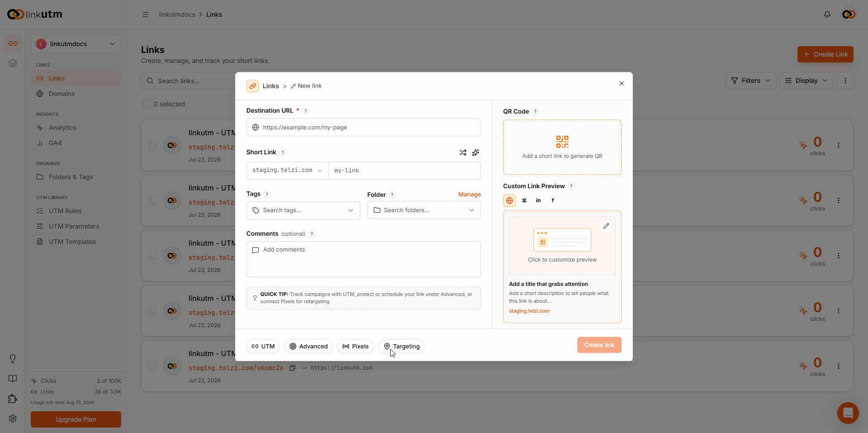Viewport: 868px width, 433px height.
Task: Click the Add comments text area
Action: [x=363, y=259]
